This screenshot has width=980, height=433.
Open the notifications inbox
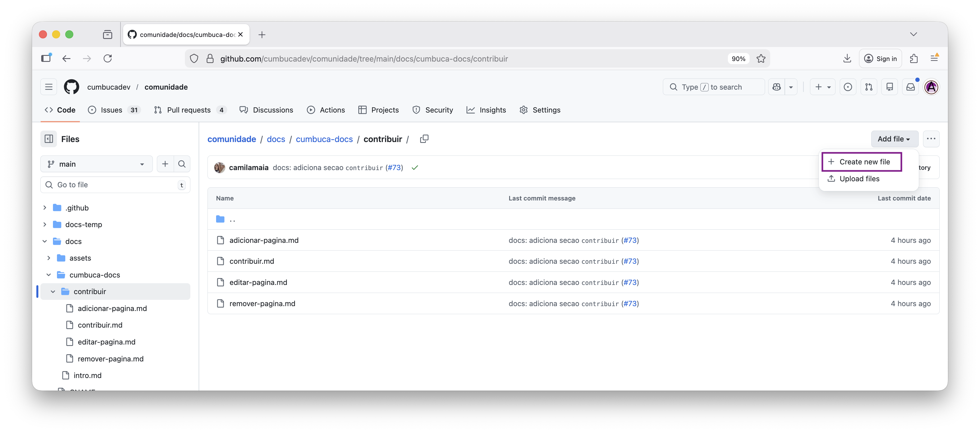coord(910,87)
